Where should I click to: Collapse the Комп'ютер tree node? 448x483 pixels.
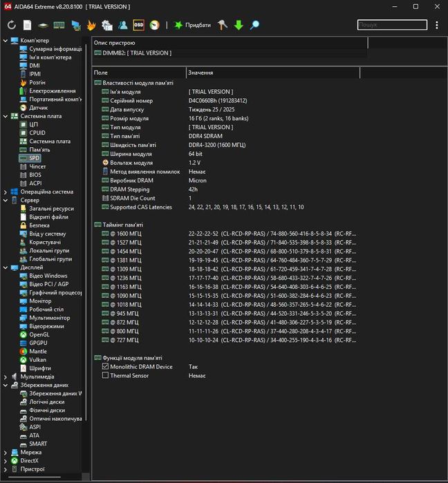coord(6,40)
